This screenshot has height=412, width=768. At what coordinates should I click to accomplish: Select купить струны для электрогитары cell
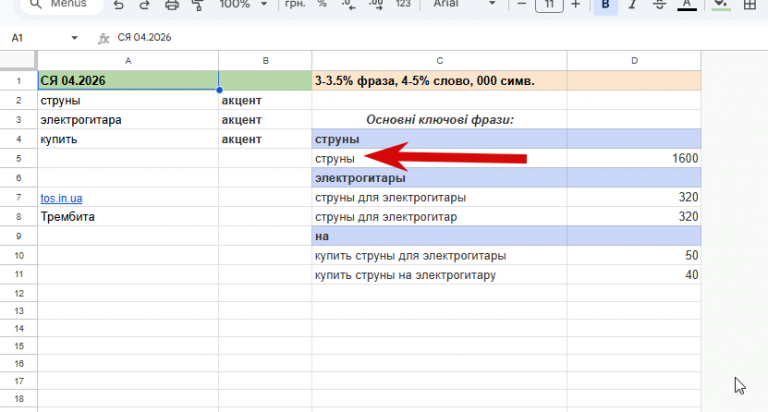(439, 255)
